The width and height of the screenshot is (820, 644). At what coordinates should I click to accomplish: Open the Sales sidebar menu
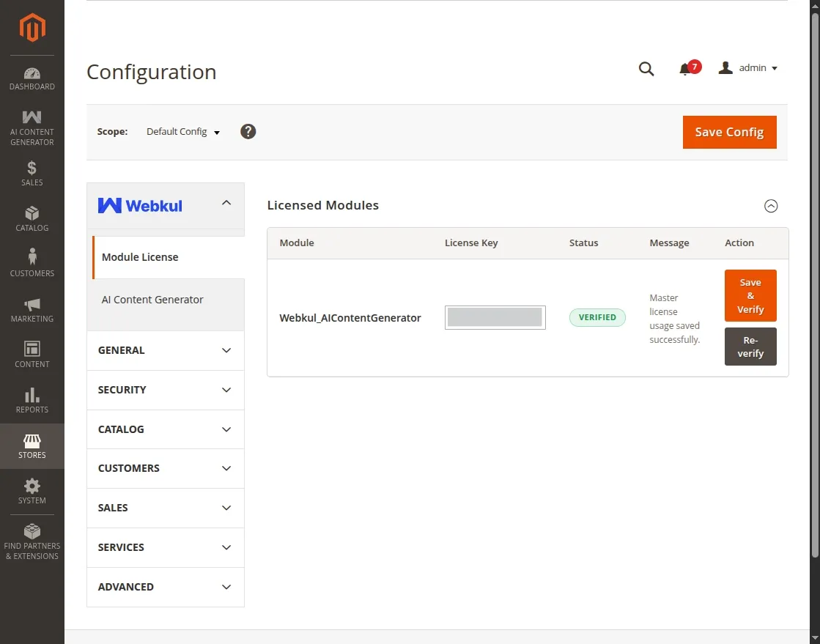tap(32, 174)
